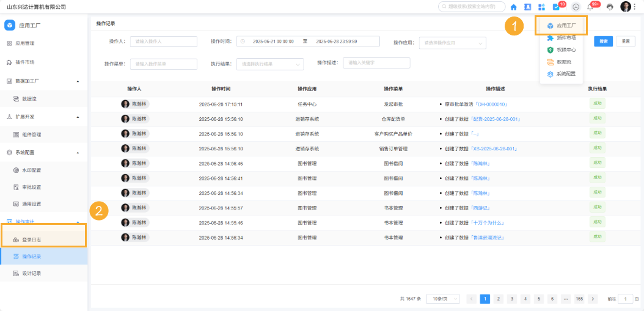Open 设计记录 in the sidebar
This screenshot has width=644, height=311.
pos(32,273)
